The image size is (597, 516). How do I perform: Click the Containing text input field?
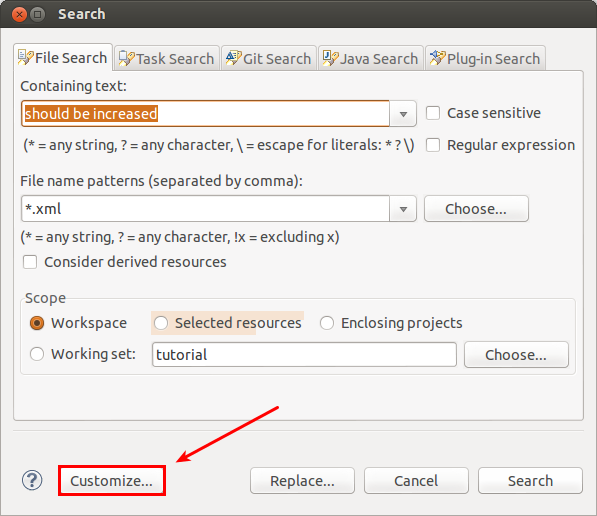[206, 114]
